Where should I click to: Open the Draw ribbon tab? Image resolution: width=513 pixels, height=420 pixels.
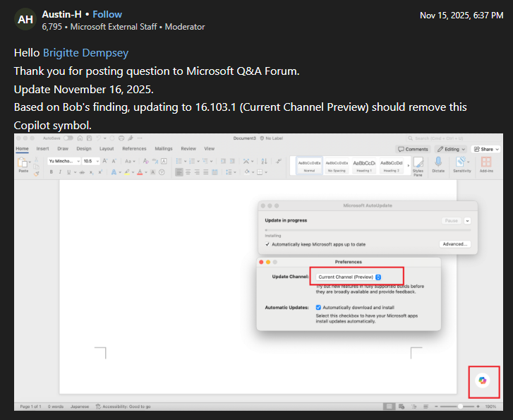(63, 149)
